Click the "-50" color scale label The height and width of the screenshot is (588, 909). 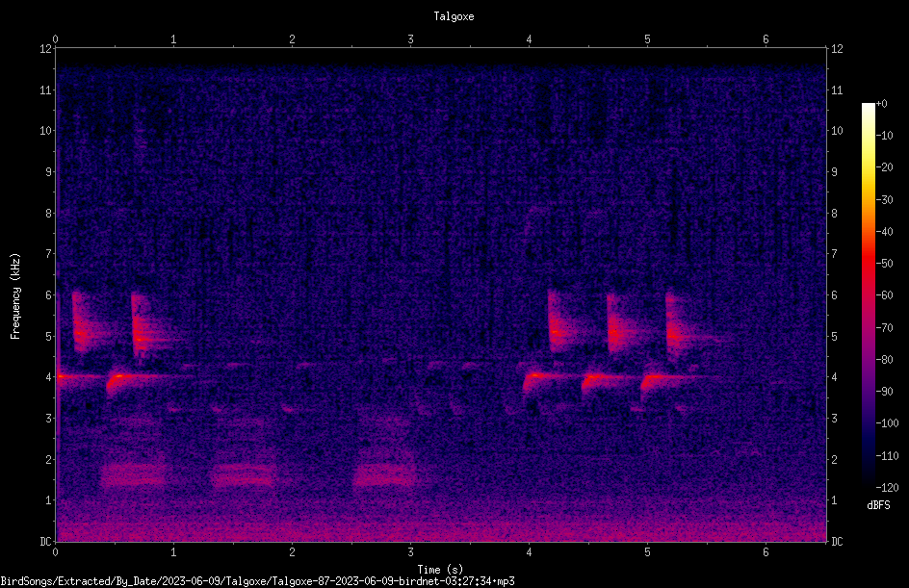tap(884, 264)
